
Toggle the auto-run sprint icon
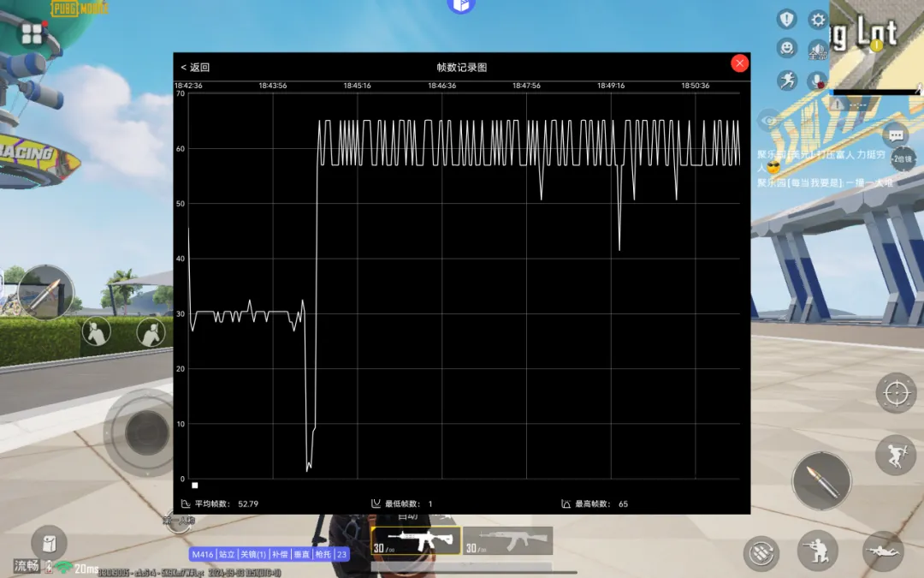pos(787,80)
